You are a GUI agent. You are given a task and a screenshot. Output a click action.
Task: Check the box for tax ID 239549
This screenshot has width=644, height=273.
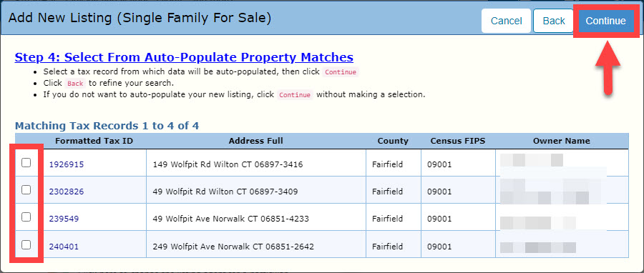pyautogui.click(x=26, y=217)
